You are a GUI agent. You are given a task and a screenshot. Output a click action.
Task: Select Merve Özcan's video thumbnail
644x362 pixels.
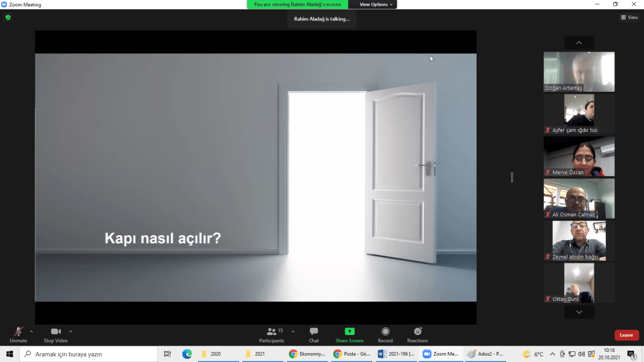click(x=579, y=156)
